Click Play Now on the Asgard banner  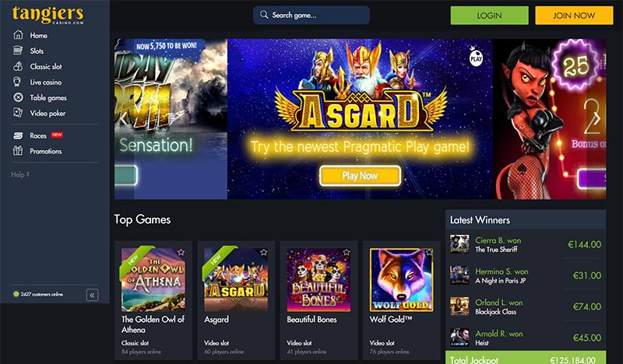(x=360, y=176)
